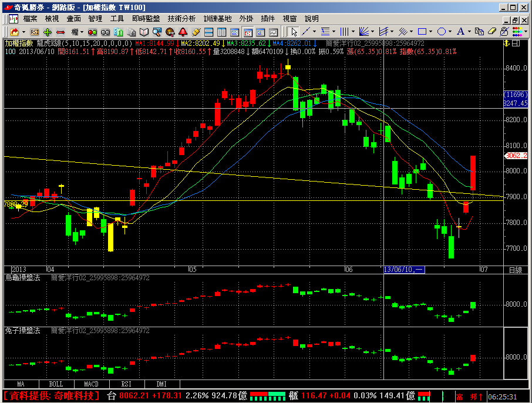The image size is (532, 403).
Task: Open the 技術分析 menu
Action: 181,19
